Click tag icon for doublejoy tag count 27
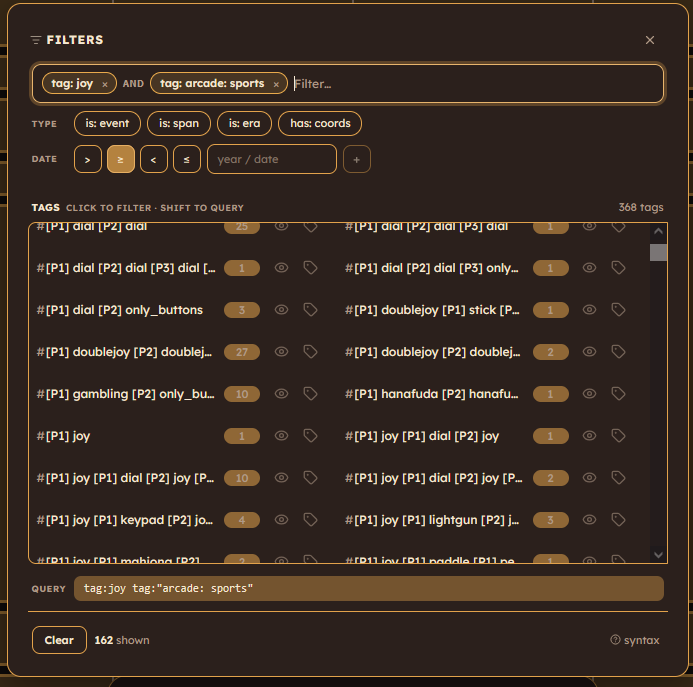 [x=310, y=351]
